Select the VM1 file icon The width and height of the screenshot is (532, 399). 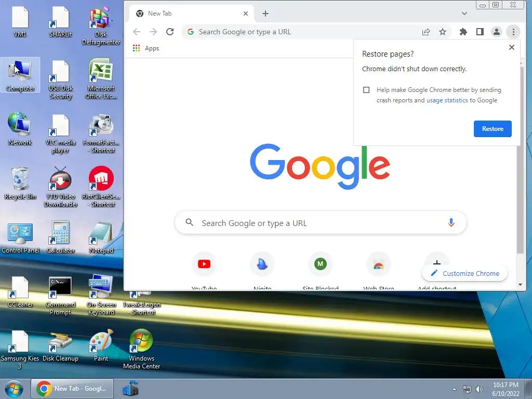20,21
